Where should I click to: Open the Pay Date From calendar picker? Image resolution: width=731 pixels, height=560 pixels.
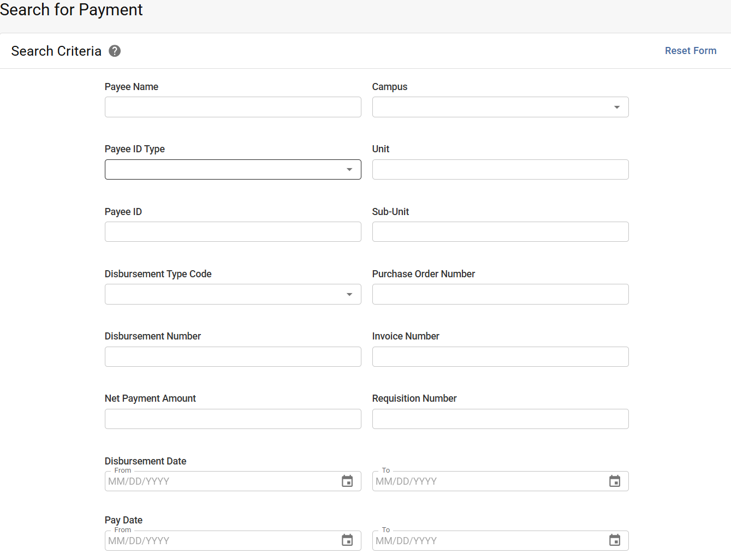click(348, 540)
